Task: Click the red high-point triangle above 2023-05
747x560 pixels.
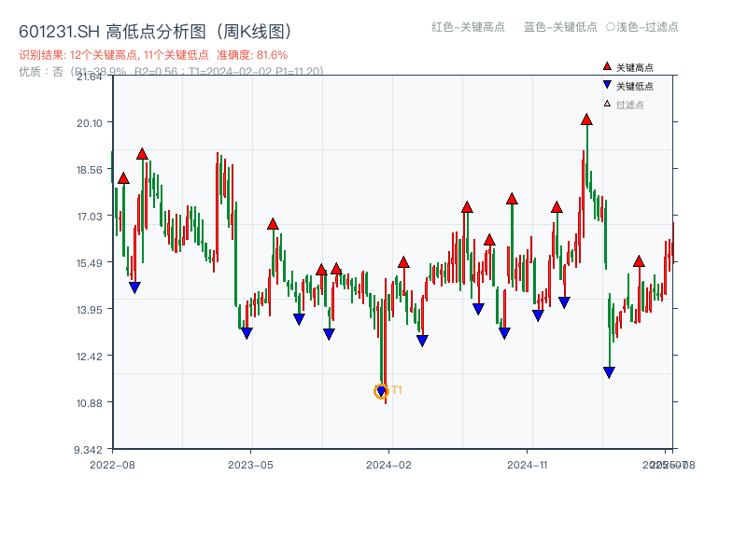Action: coord(272,222)
